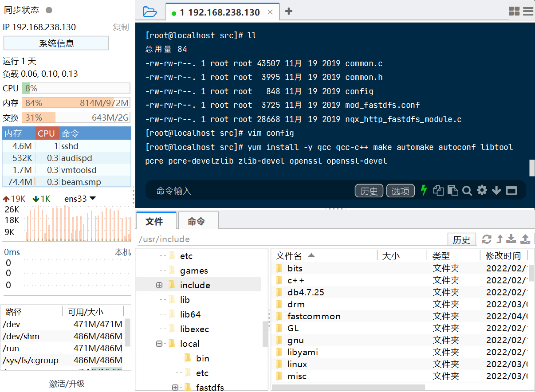Select the /sys/fs/cgroup disk row

point(63,360)
